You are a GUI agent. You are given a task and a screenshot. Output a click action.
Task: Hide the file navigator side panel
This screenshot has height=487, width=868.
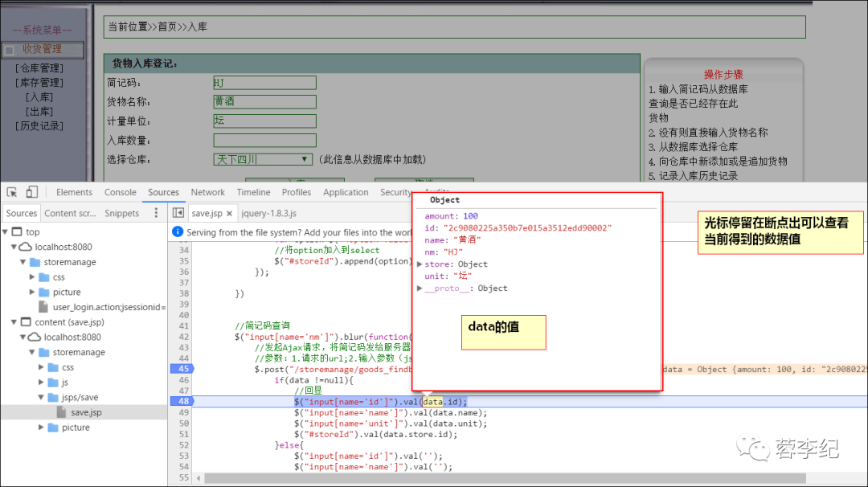[178, 212]
